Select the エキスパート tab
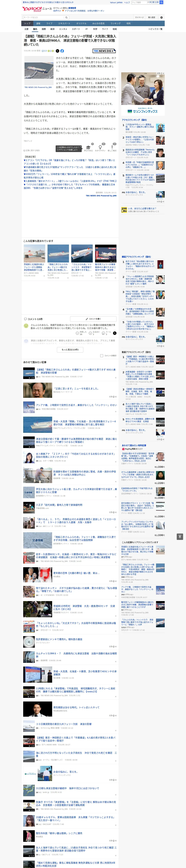The image size is (186, 868). pyautogui.click(x=64, y=24)
